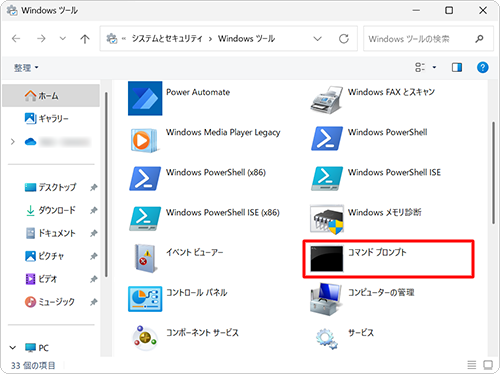500x374 pixels.
Task: Open コントロール パネル icon
Action: pyautogui.click(x=145, y=299)
